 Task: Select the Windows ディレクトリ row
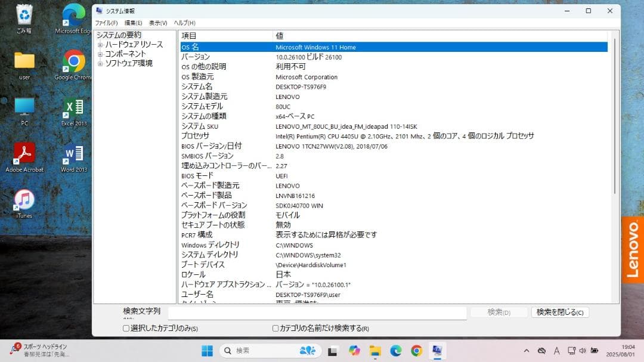coord(394,245)
